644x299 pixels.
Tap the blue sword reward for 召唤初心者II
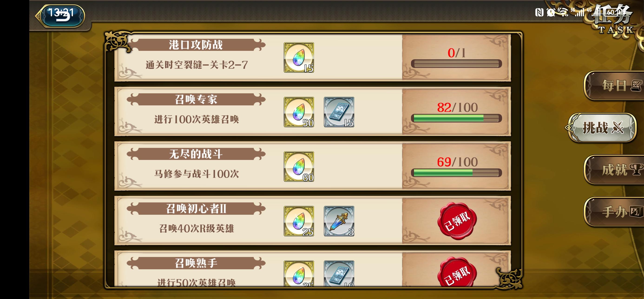coord(339,221)
